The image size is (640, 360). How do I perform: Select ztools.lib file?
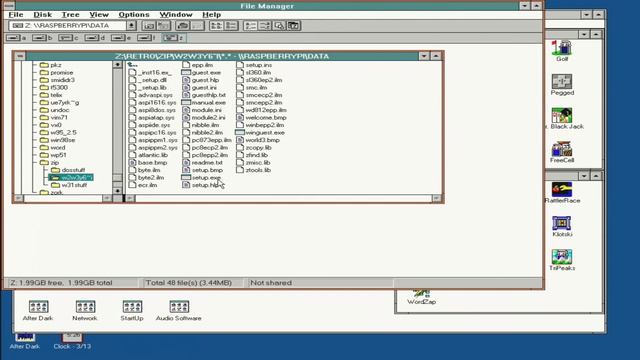point(253,170)
